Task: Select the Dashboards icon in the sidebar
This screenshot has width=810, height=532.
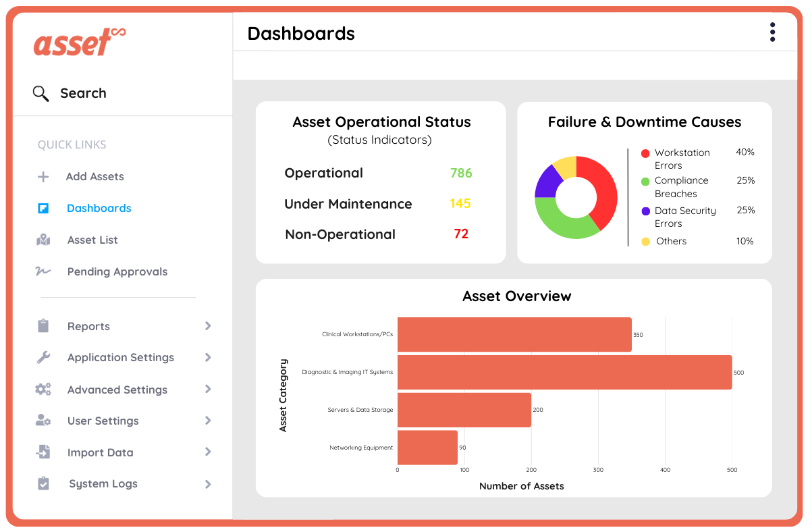Action: (x=43, y=208)
